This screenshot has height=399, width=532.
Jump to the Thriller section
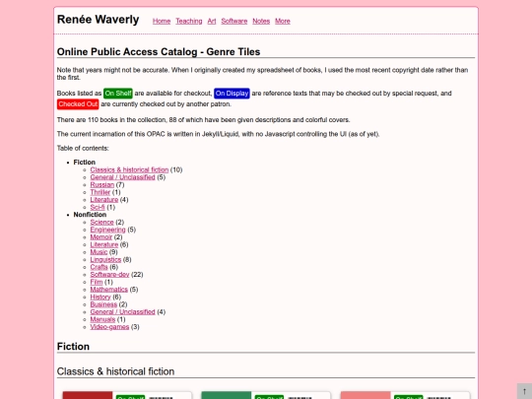click(x=100, y=192)
